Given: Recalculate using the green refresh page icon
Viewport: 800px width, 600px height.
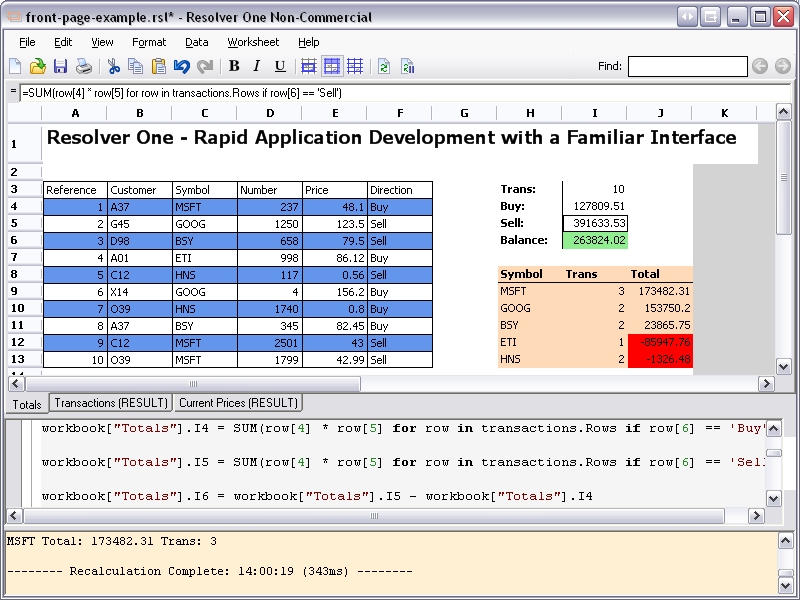Looking at the screenshot, I should (384, 66).
